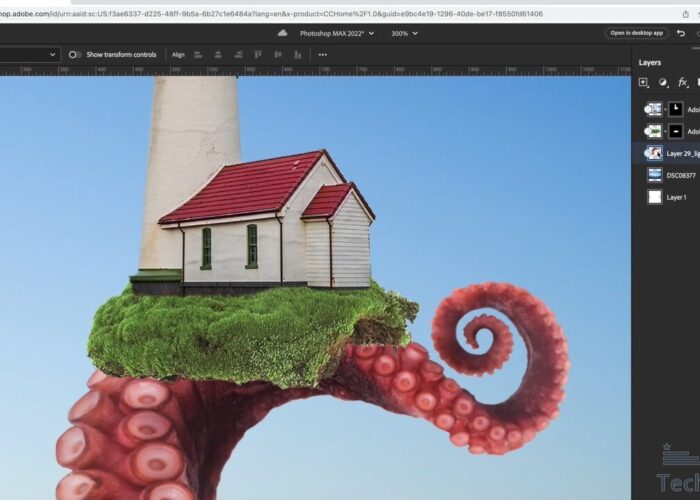Open the more options ellipsis menu
700x500 pixels.
(323, 54)
